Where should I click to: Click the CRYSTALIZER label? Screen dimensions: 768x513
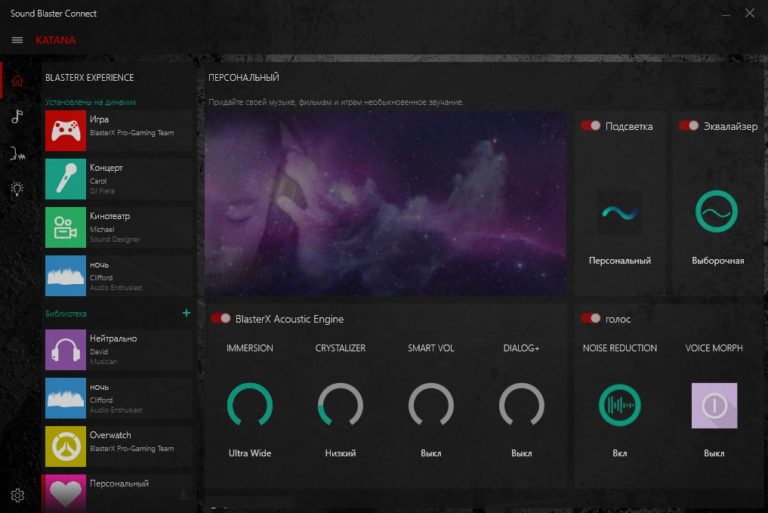tap(340, 348)
